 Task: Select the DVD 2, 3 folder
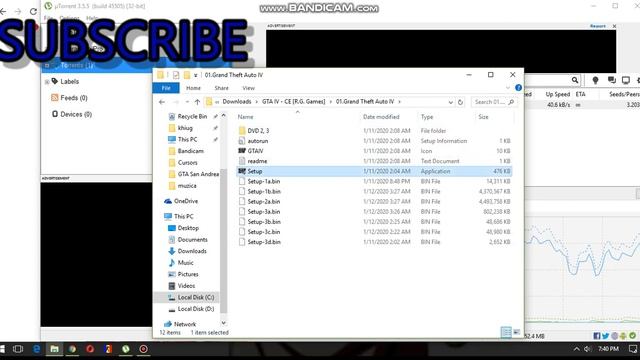(x=258, y=131)
